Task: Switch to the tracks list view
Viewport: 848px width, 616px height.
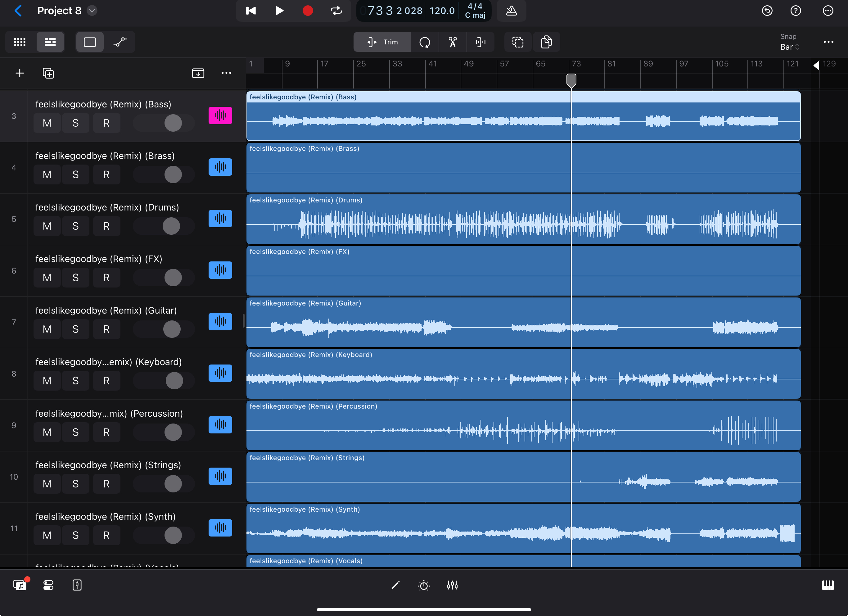Action: point(50,42)
